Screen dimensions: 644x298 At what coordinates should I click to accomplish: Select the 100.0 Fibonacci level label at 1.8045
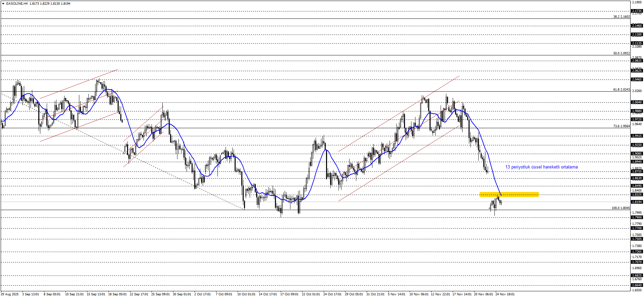[x=620, y=208]
